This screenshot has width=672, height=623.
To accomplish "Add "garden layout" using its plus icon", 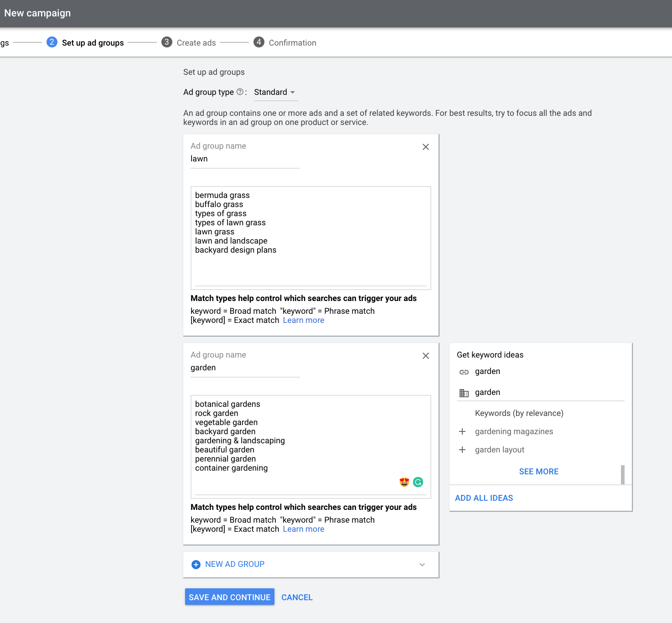I will coord(462,450).
